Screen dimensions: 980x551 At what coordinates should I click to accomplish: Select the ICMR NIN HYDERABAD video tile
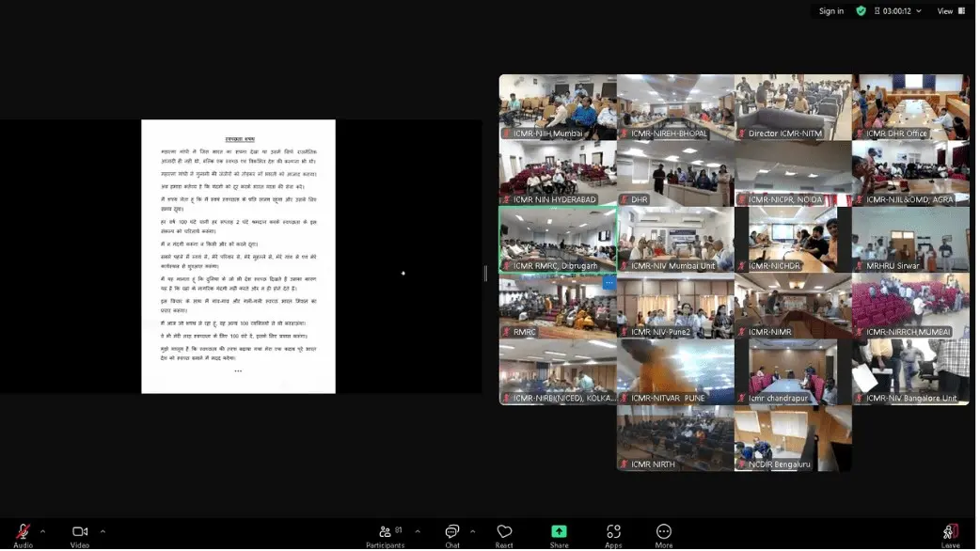[x=558, y=173]
